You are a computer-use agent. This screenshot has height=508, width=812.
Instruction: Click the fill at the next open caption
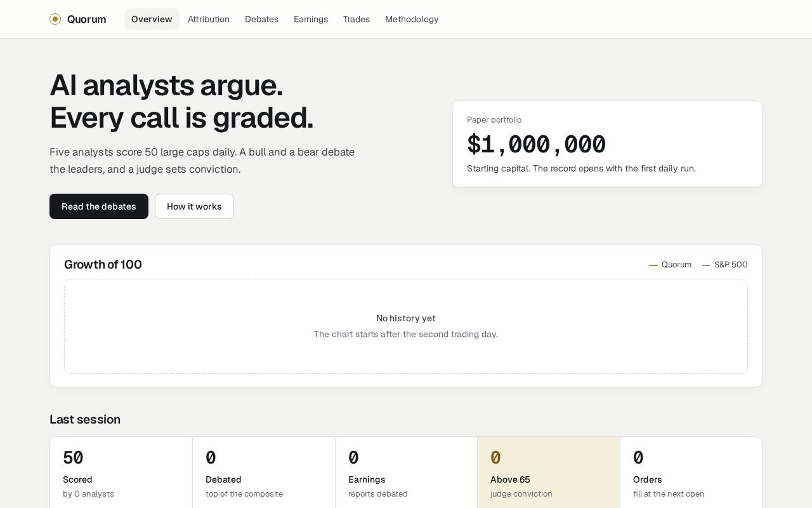(x=669, y=494)
